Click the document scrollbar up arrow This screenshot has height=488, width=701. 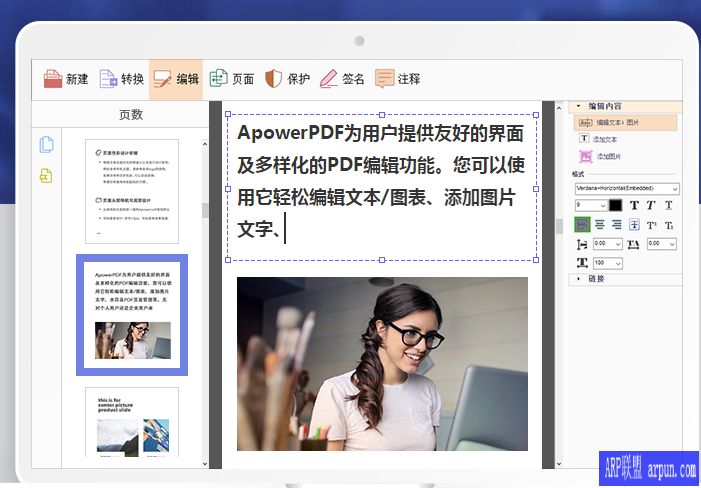click(x=559, y=107)
